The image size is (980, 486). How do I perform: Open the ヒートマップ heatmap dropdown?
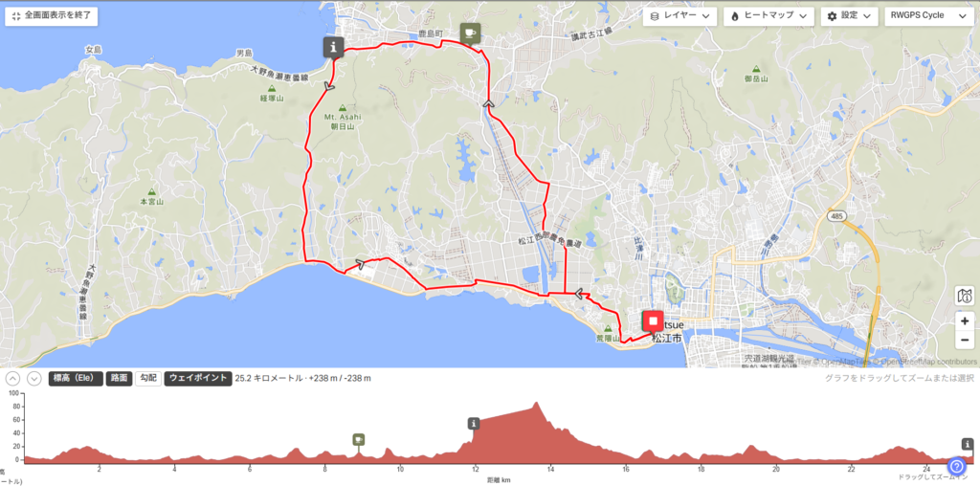[x=768, y=16]
